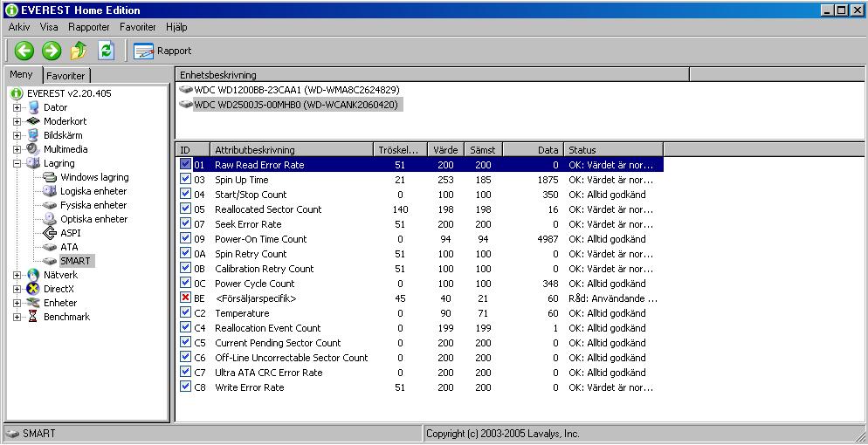Screen dimensions: 868x445
Task: Switch to the Favoriter tab in sidebar
Action: (65, 76)
